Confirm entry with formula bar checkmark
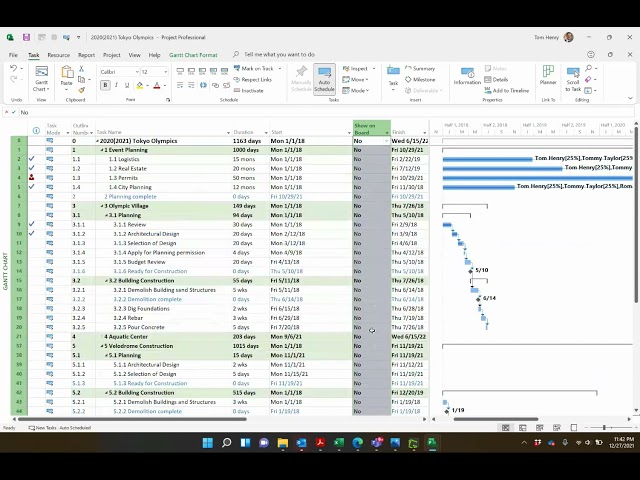The width and height of the screenshot is (640, 480). [x=14, y=112]
